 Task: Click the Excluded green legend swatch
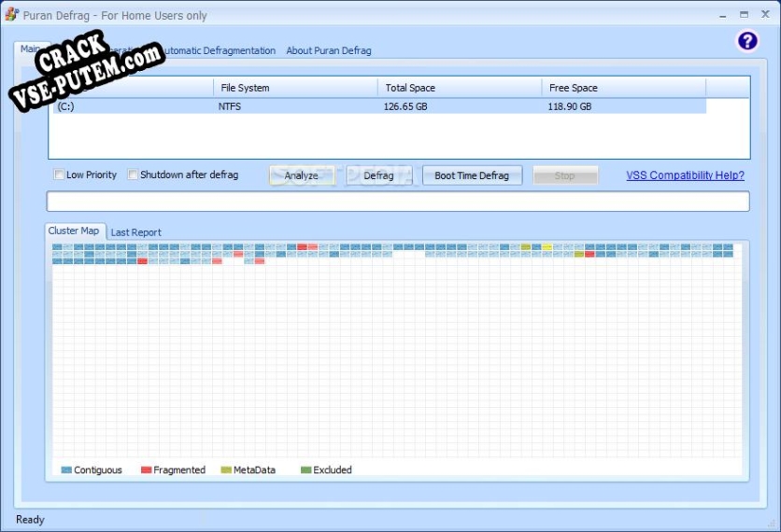point(305,470)
